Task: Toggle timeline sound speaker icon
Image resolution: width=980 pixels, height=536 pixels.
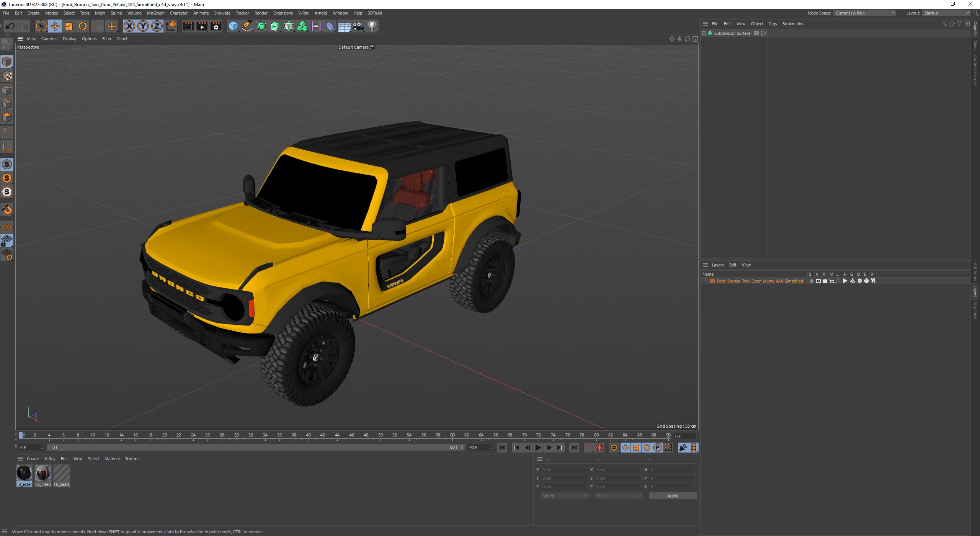Action: [x=683, y=448]
